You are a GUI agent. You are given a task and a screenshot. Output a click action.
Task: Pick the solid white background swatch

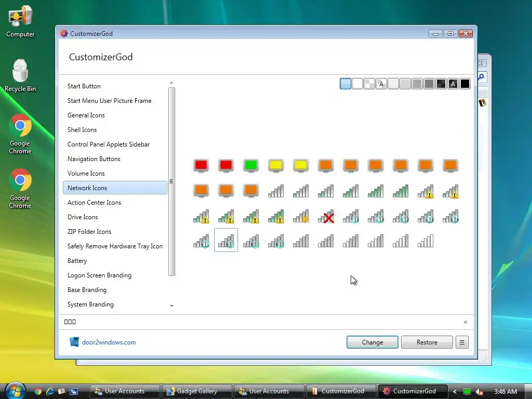357,84
